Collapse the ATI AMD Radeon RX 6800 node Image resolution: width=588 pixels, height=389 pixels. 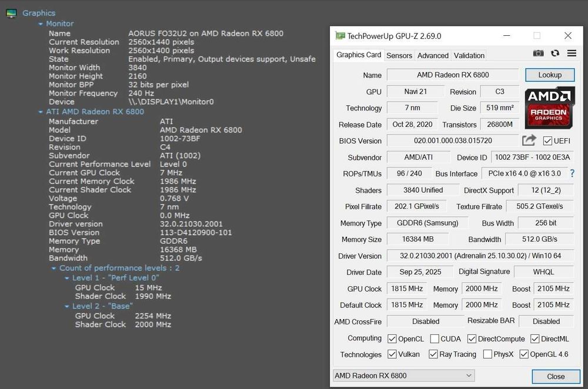pyautogui.click(x=41, y=112)
